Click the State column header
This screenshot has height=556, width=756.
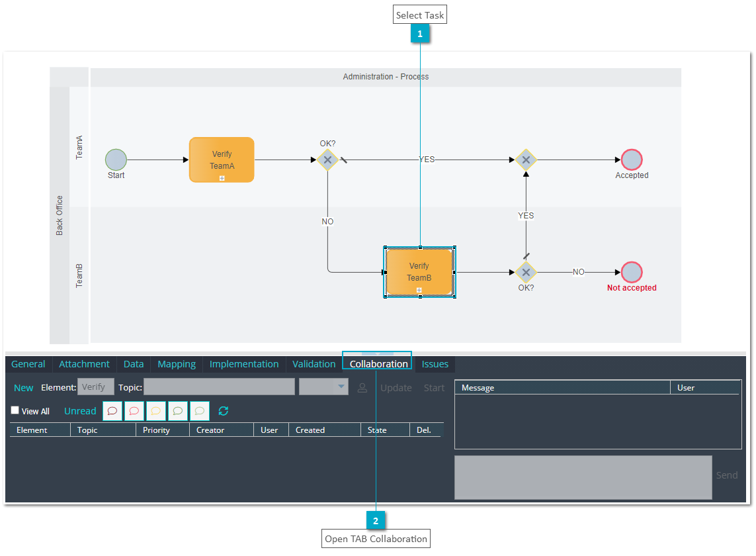click(385, 430)
